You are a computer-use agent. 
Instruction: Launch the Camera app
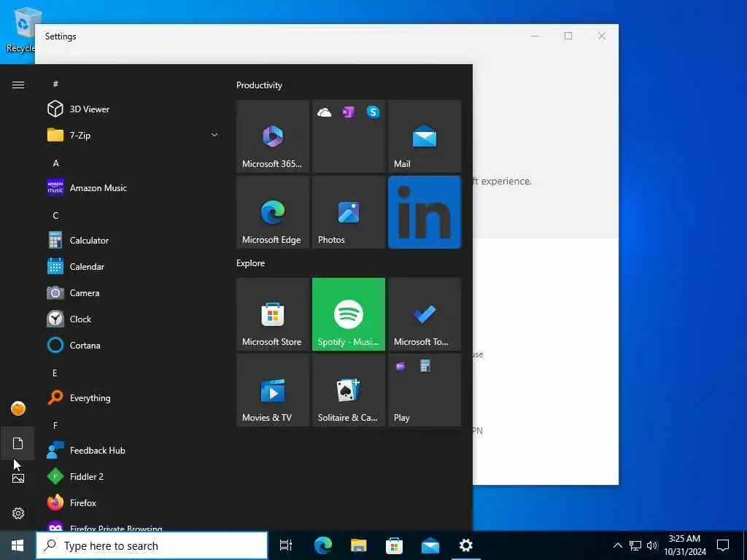click(x=133, y=292)
